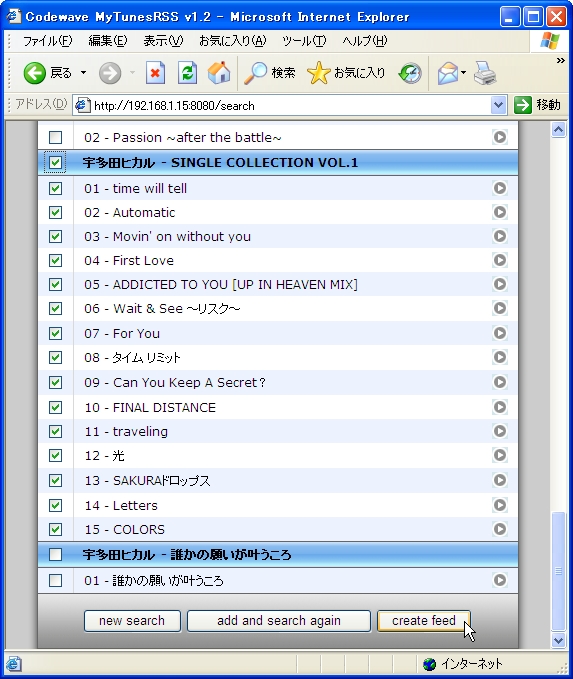Open the ツール(T) menu
The width and height of the screenshot is (573, 679).
[x=304, y=41]
